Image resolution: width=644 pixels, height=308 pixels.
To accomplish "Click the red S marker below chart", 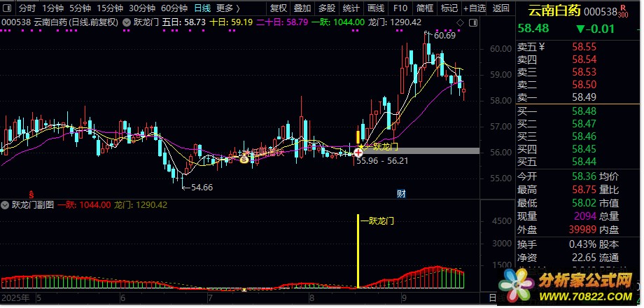I will point(31,193).
